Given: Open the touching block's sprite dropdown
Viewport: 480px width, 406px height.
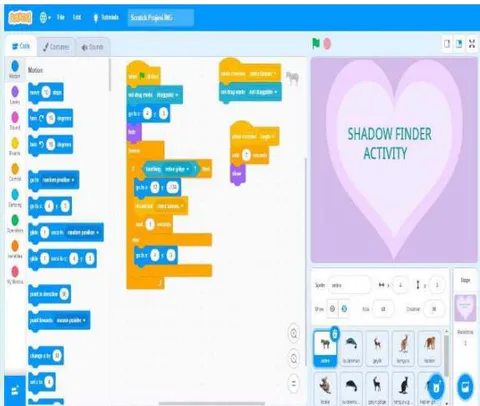Looking at the screenshot, I should click(177, 169).
